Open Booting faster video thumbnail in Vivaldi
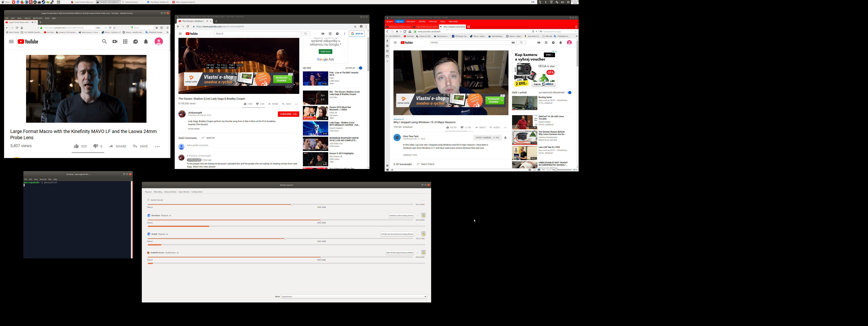The image size is (868, 326). pyautogui.click(x=524, y=103)
